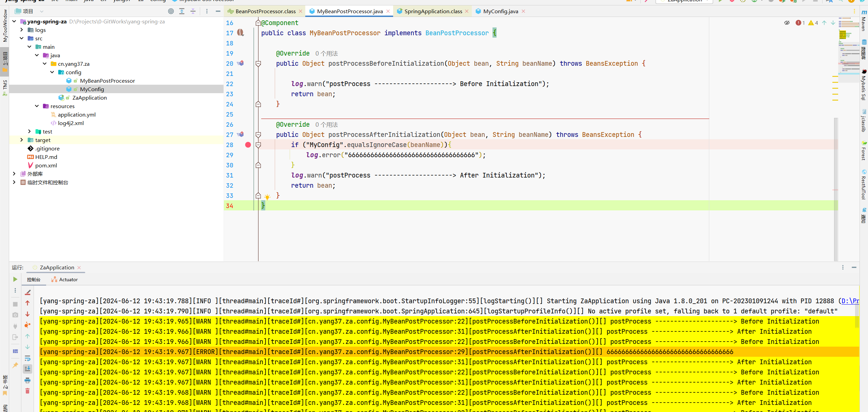Screen dimensions: 868x412
Task: Click the D:\Pr path link in console
Action: [850, 301]
